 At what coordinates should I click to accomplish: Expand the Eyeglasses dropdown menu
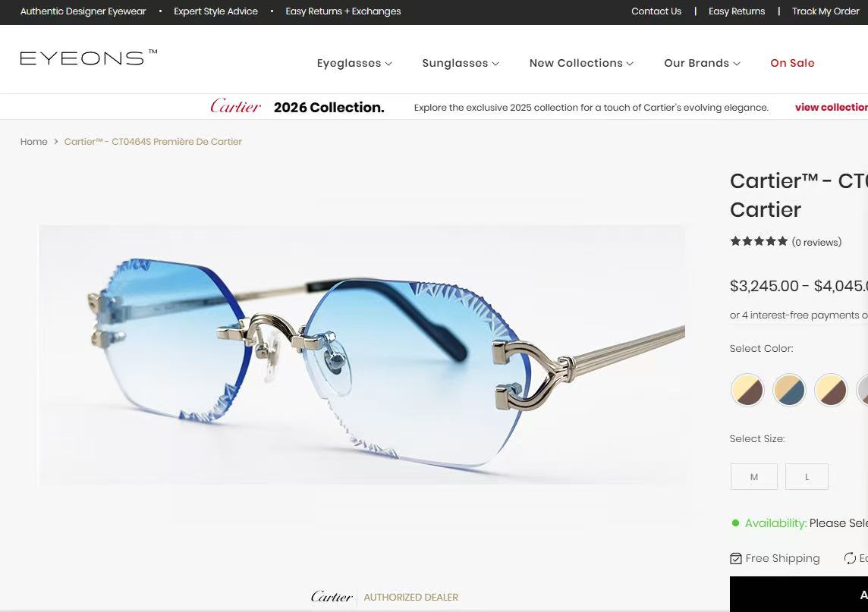pyautogui.click(x=354, y=63)
